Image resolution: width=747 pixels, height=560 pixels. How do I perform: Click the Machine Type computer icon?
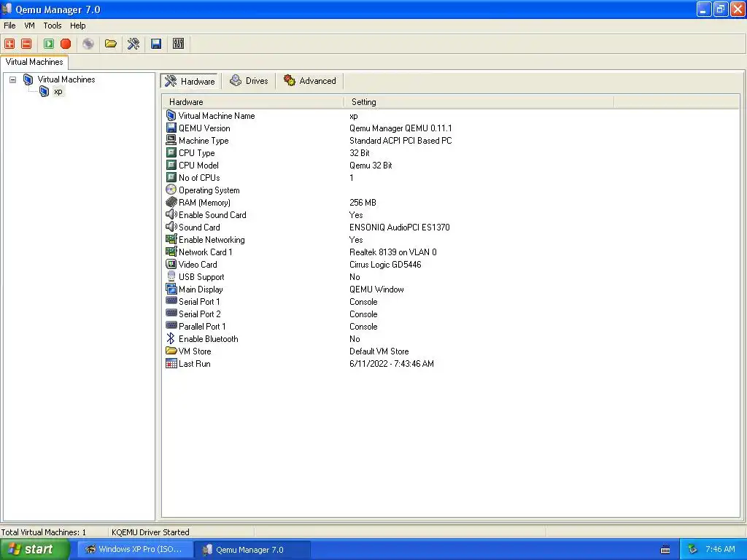tap(171, 140)
